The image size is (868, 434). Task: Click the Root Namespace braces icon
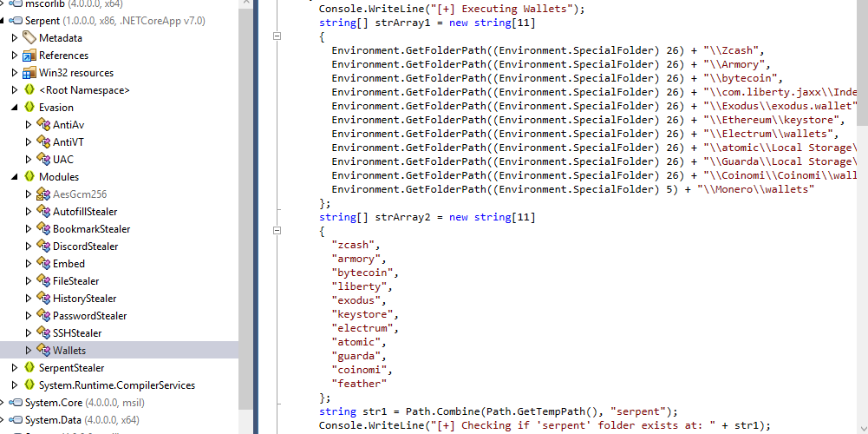(29, 89)
